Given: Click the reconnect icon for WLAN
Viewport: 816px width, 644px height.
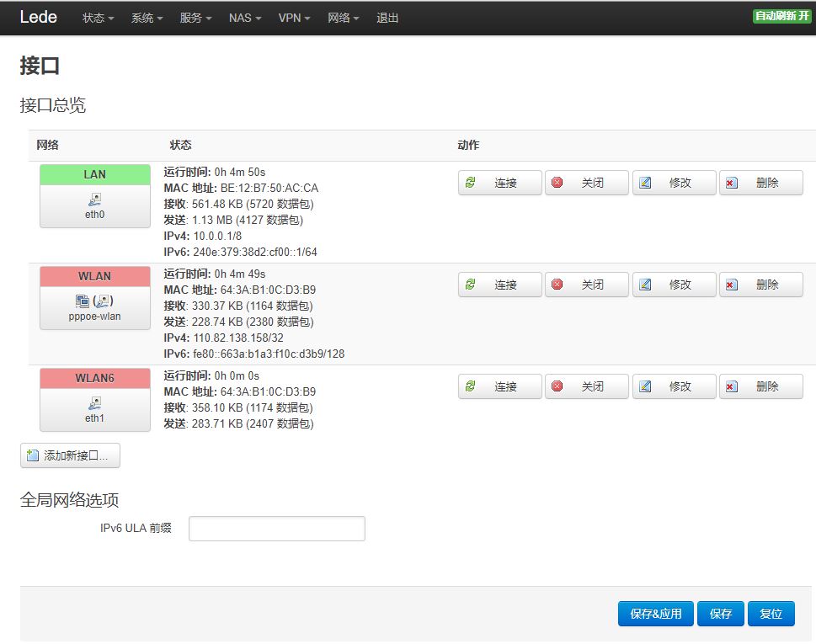Looking at the screenshot, I should 471,284.
